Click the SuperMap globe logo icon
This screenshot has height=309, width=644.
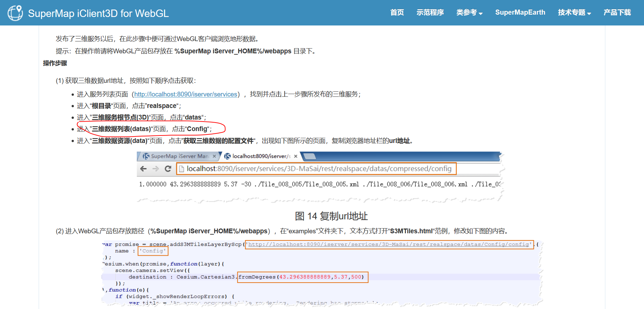[15, 13]
